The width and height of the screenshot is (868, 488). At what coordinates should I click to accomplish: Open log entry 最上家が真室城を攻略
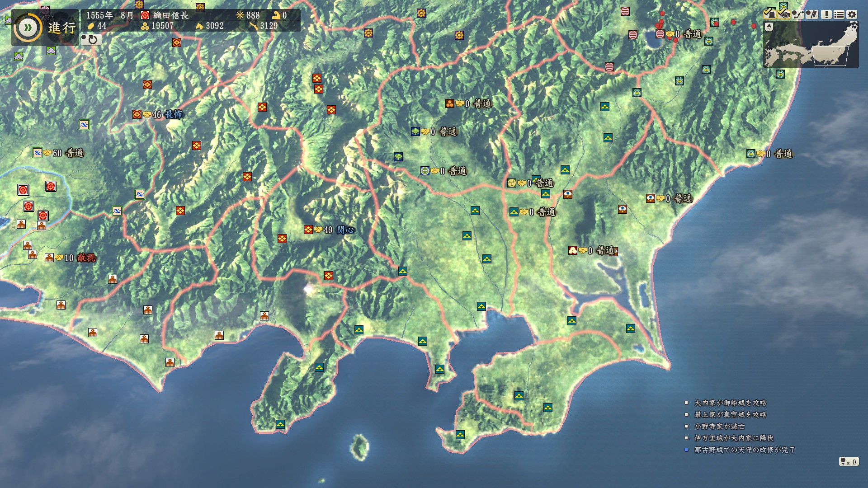tap(730, 414)
